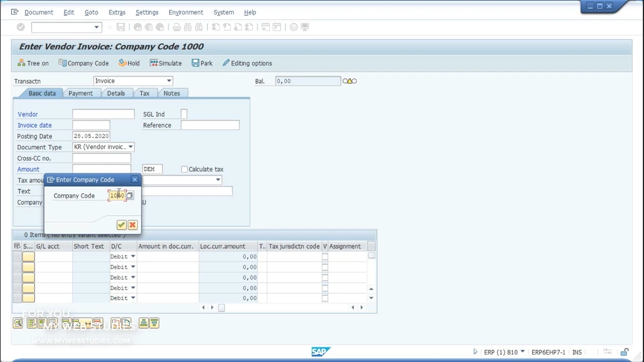Click the balance traffic light status icon
644x362 pixels.
(350, 81)
